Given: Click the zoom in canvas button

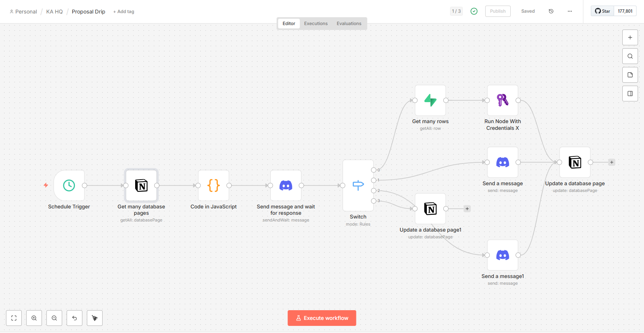Looking at the screenshot, I should coord(34,318).
